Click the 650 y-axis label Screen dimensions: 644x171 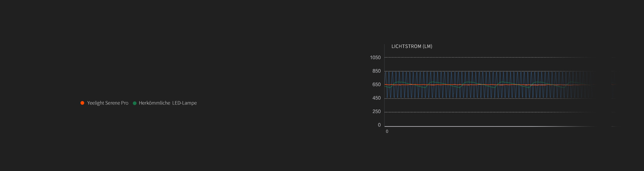coord(376,85)
